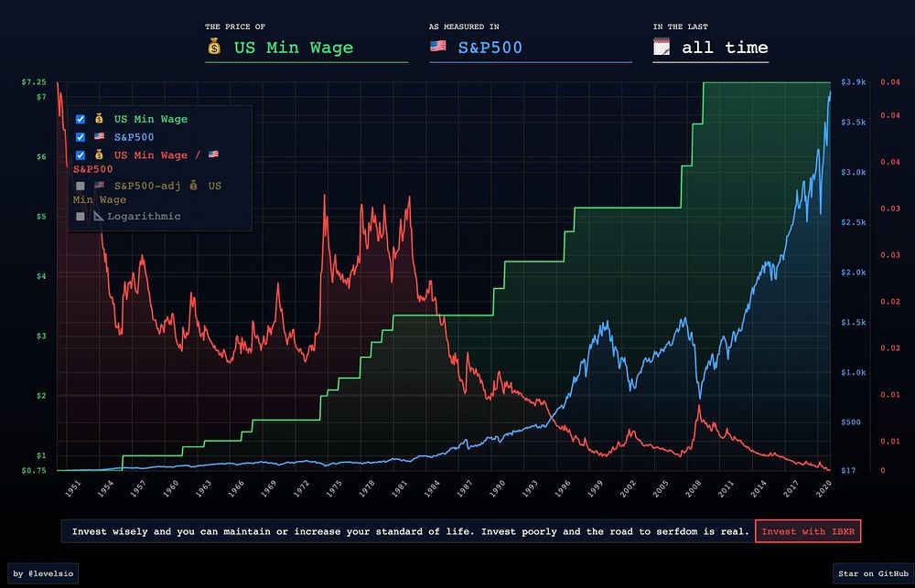Click the 2020 x-axis label
The image size is (915, 588).
[x=823, y=489]
